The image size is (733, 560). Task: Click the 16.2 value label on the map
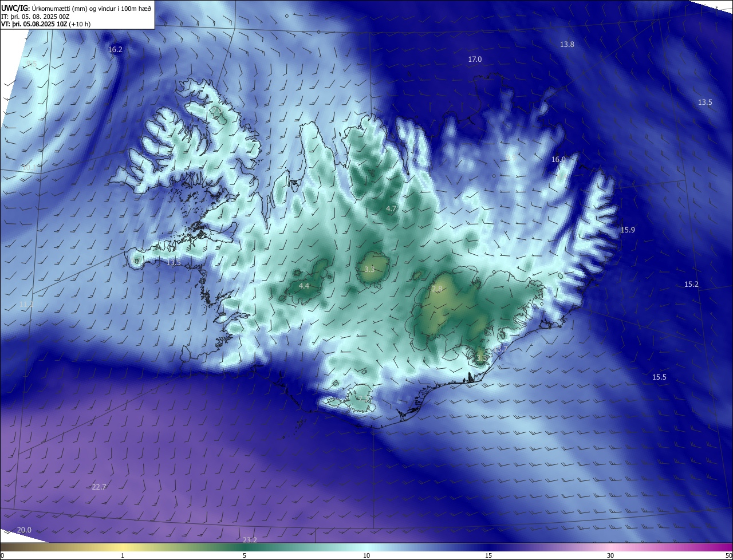pyautogui.click(x=115, y=50)
